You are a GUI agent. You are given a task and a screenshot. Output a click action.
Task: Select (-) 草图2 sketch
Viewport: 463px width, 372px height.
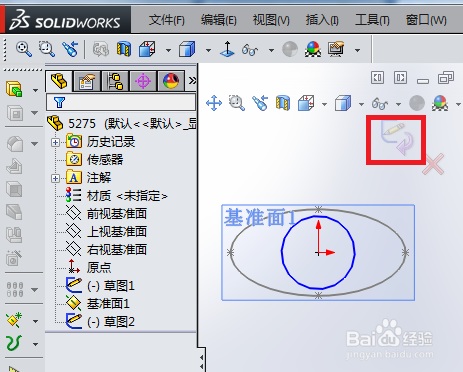111,322
